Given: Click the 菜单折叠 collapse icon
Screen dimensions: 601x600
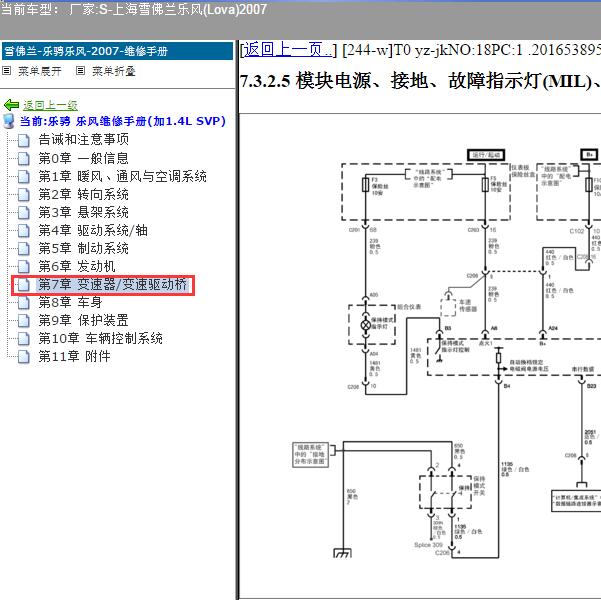Looking at the screenshot, I should coord(80,71).
